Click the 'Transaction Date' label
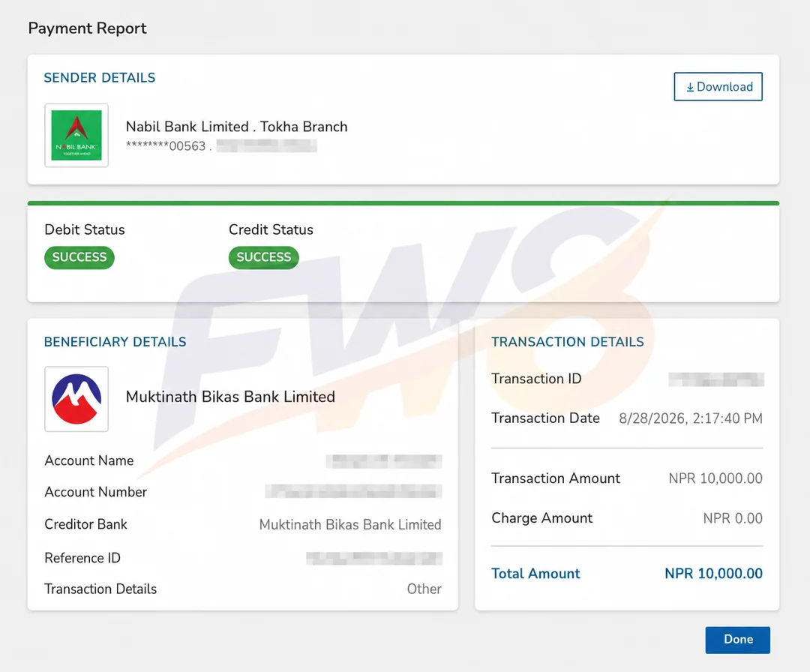 pos(545,418)
